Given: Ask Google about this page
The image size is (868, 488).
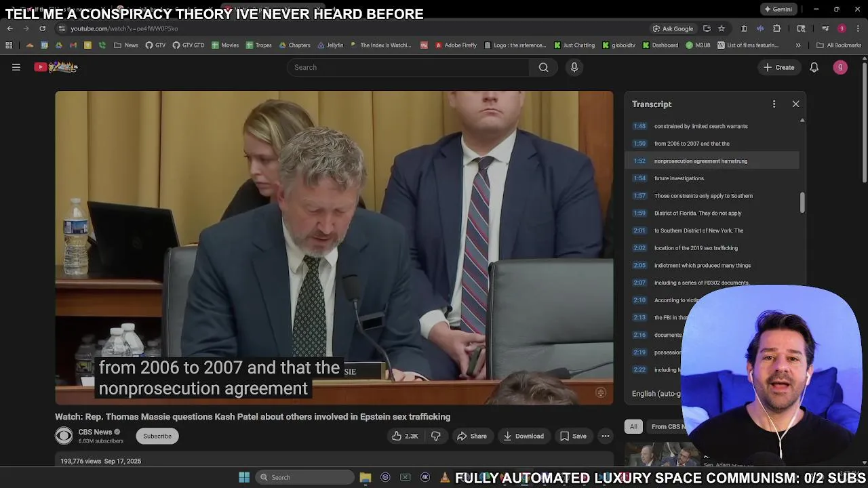Looking at the screenshot, I should coord(673,28).
